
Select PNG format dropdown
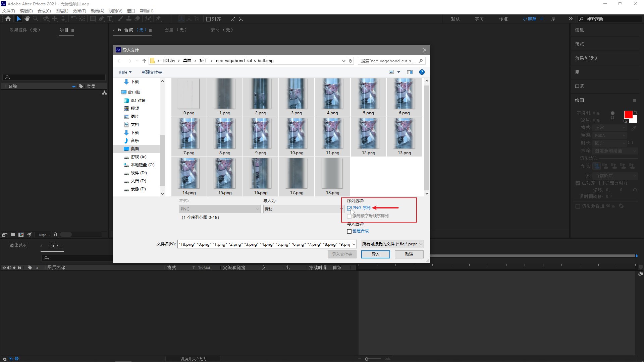click(x=219, y=208)
